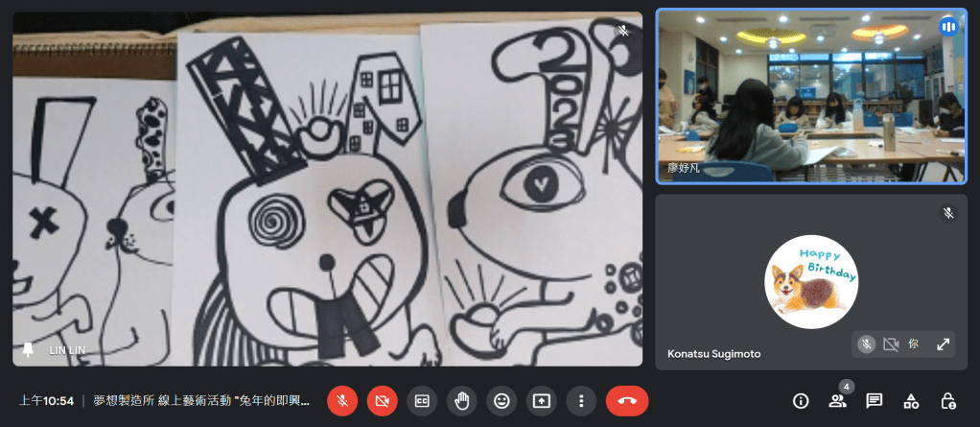Image resolution: width=980 pixels, height=427 pixels.
Task: Open host controls lock icon
Action: click(x=947, y=400)
